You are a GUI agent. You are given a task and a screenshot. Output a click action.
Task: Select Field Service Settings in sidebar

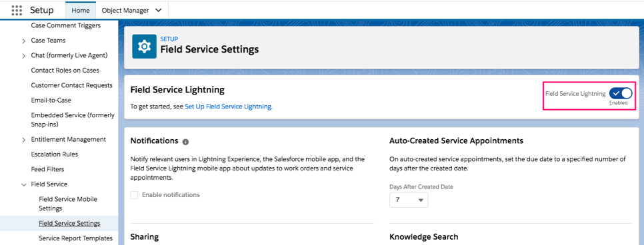coord(69,224)
